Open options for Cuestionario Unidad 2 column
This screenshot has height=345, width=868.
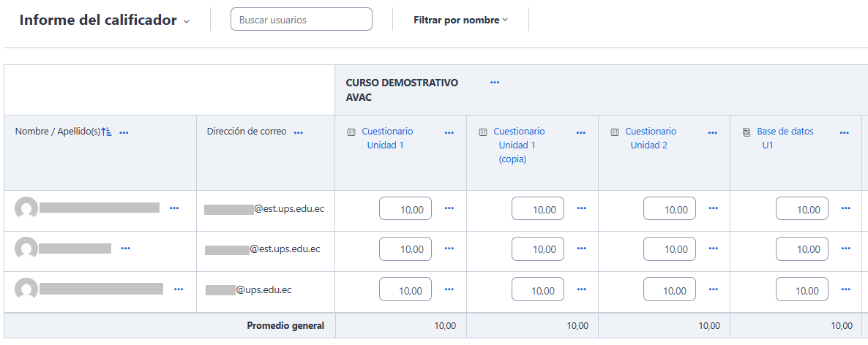coord(713,132)
